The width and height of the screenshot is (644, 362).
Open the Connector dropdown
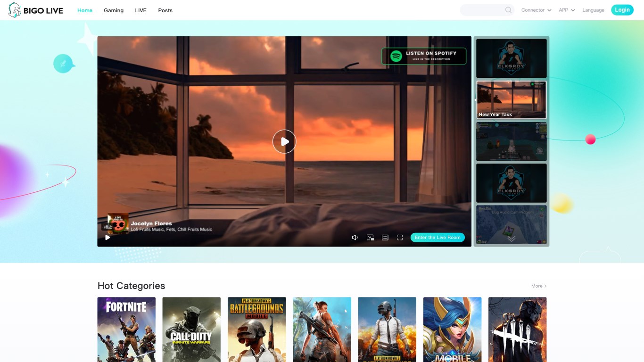click(x=536, y=9)
